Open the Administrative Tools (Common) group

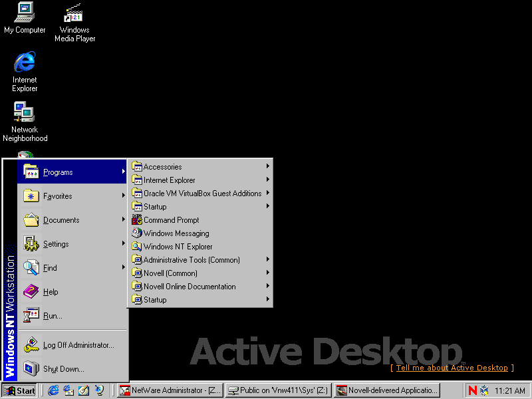coord(200,260)
